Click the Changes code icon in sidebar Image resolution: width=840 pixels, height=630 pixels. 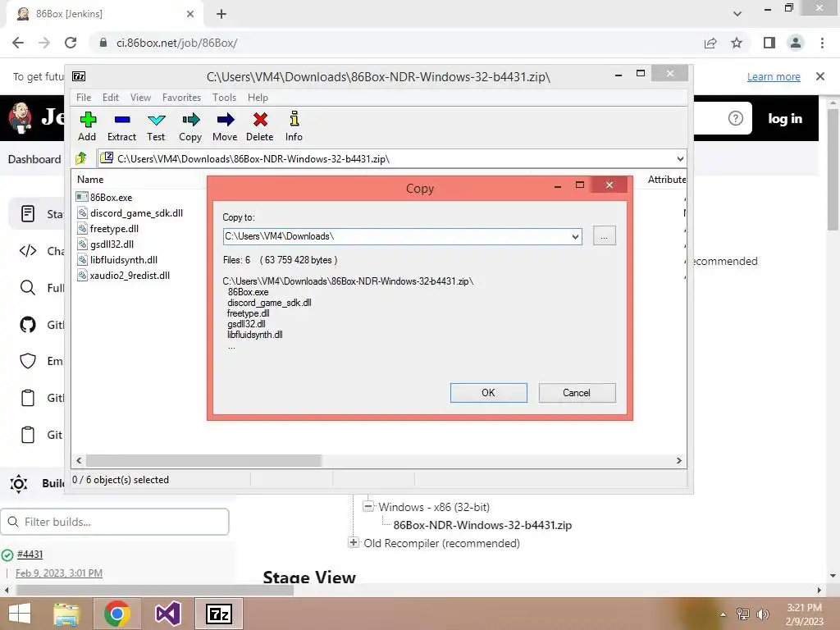[x=28, y=251]
